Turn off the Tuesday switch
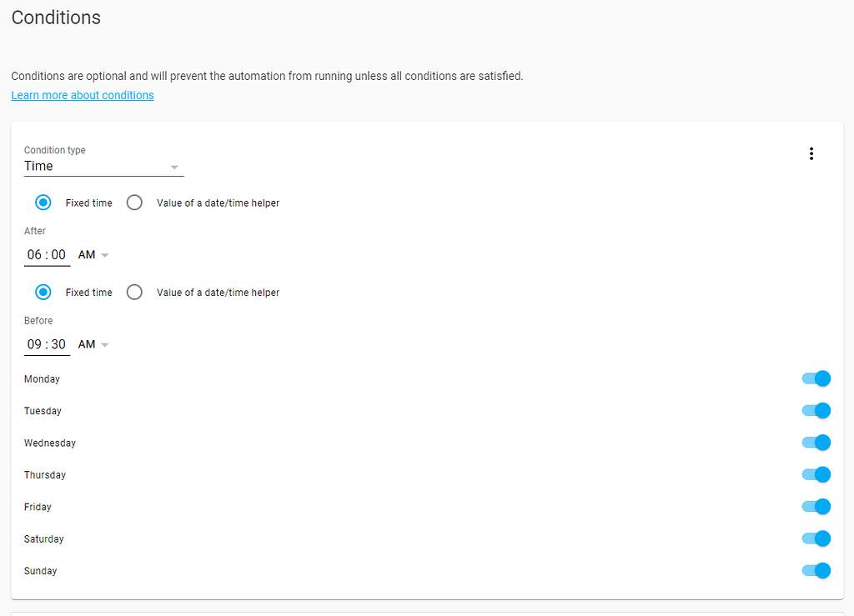The height and width of the screenshot is (616, 854). [815, 410]
